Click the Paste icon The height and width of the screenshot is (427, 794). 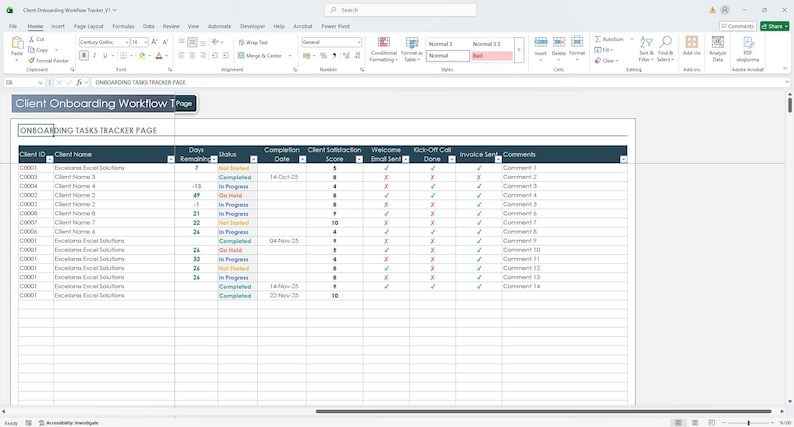(17, 45)
